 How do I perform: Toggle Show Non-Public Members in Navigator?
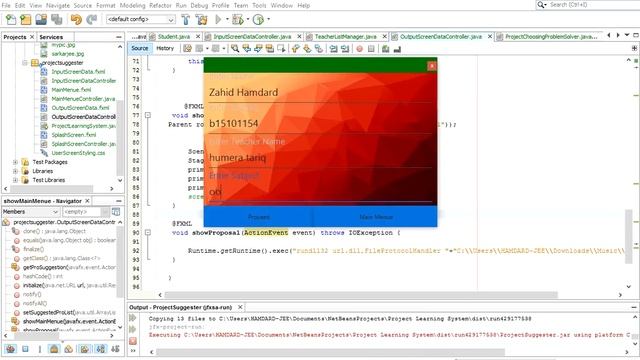click(x=54, y=349)
